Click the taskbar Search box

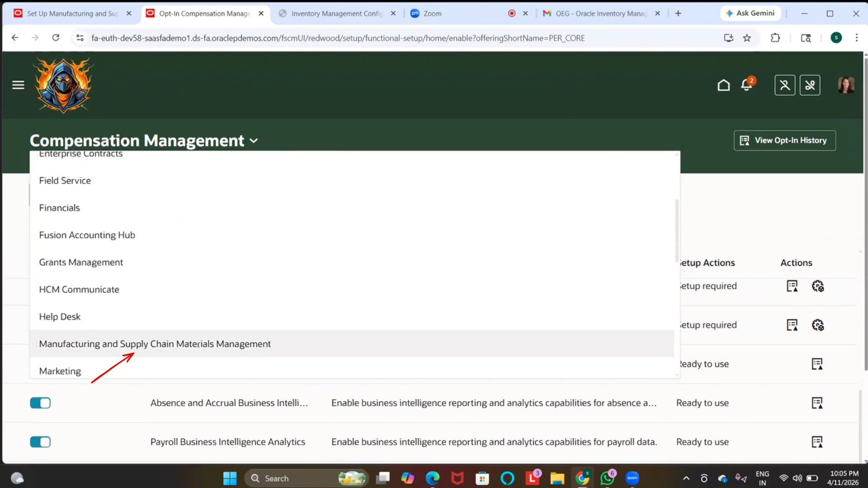point(307,478)
